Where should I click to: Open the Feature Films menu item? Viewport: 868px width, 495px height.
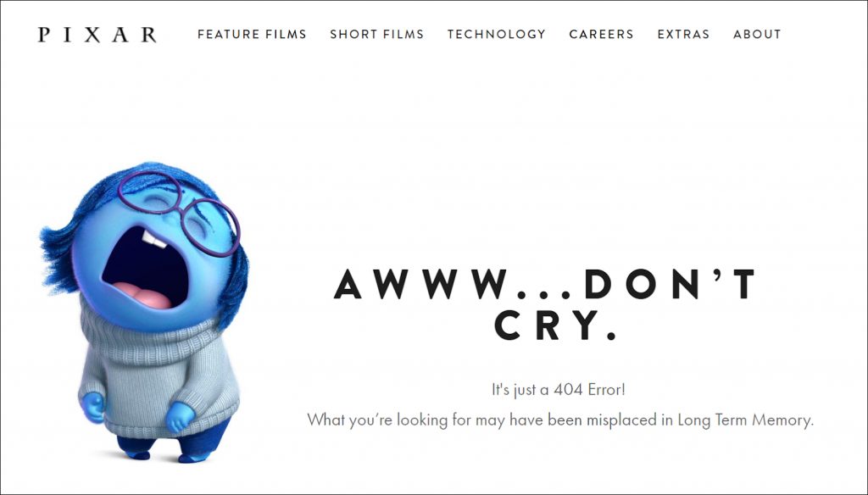[252, 35]
